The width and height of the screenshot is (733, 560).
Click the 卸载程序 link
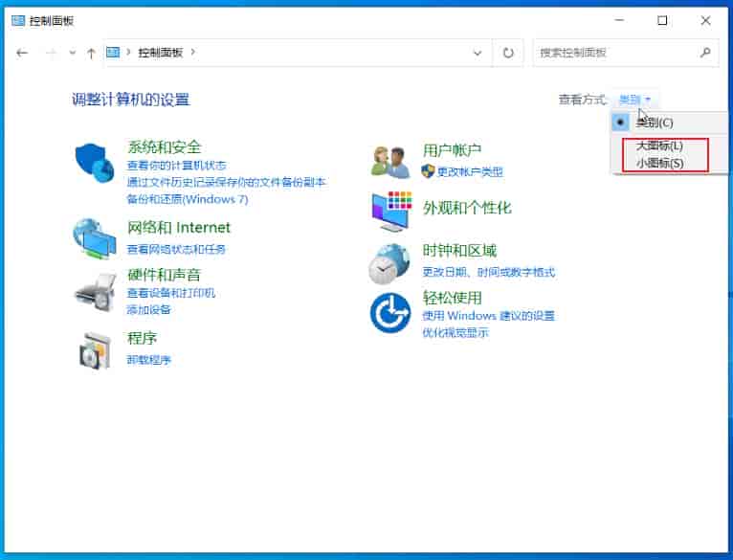coord(148,360)
